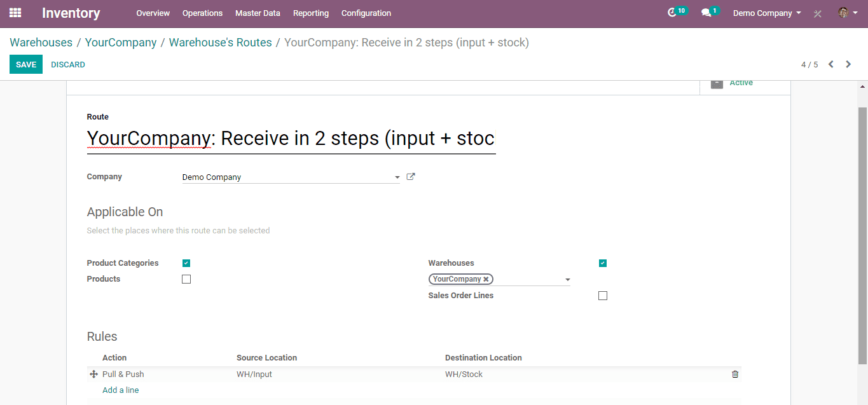Open the Master Data menu
The width and height of the screenshot is (868, 405).
pos(258,13)
